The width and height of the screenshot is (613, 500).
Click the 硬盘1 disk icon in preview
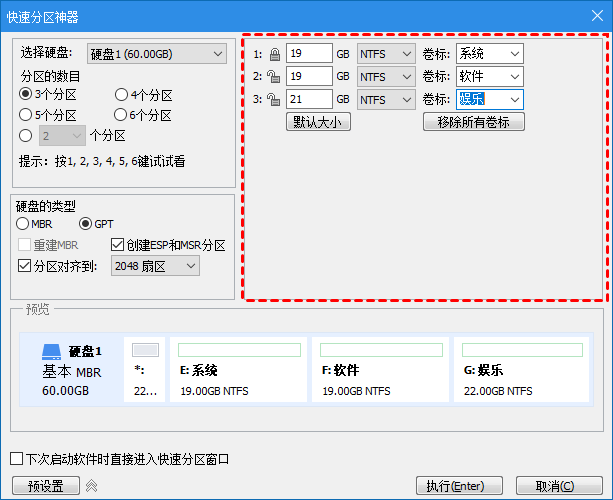tap(52, 352)
